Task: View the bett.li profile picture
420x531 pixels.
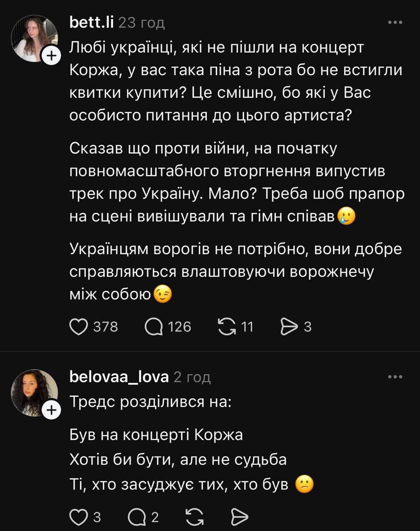Action: pos(33,38)
